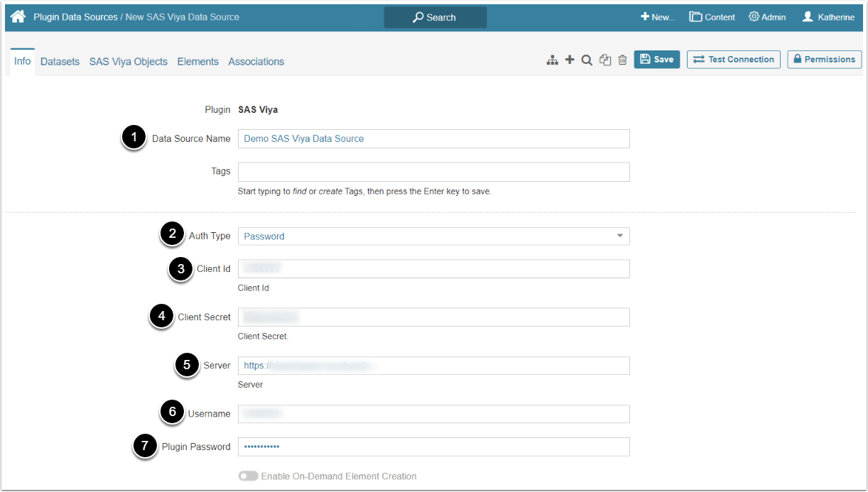Screen dimensions: 868x492
Task: Switch to the Datasets tab
Action: click(x=60, y=62)
